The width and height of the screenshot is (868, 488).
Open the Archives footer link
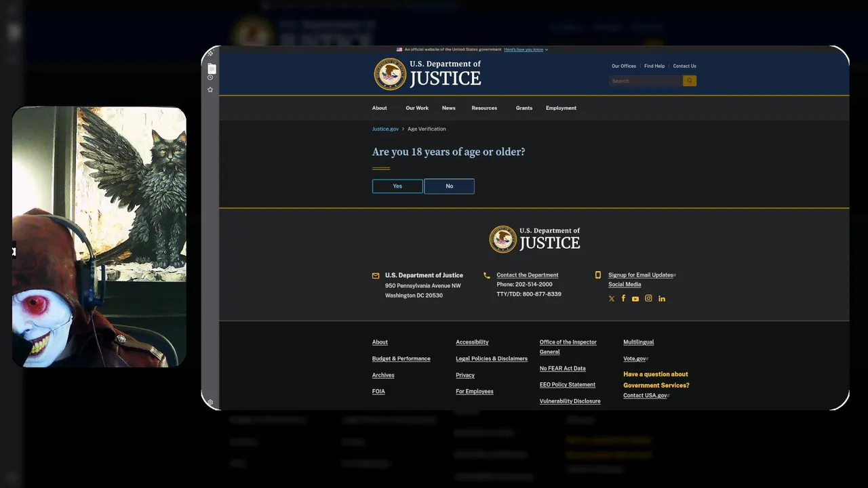pyautogui.click(x=383, y=375)
